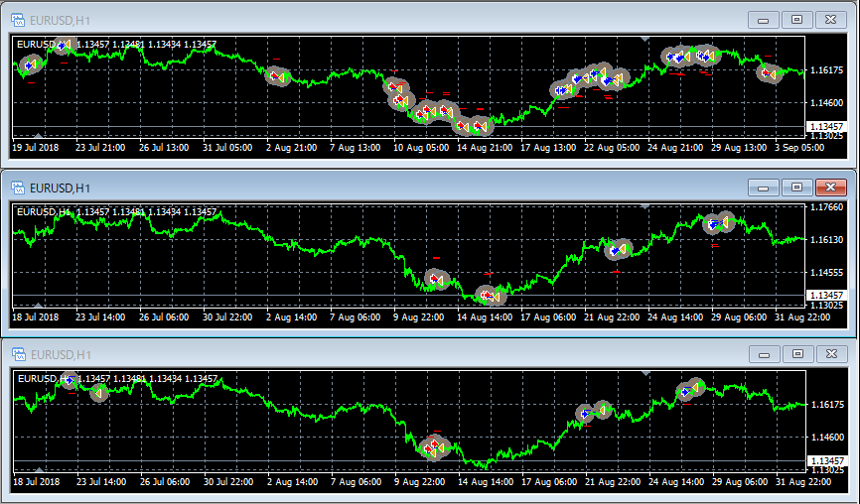Click the 1.14555 price label in middle chart

826,272
